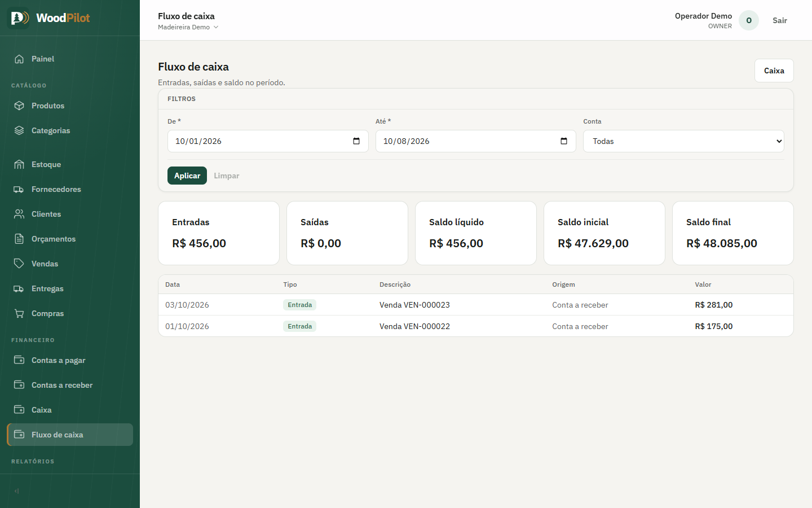Go to Produtos in the sidebar menu
Image resolution: width=812 pixels, height=508 pixels.
tap(70, 106)
